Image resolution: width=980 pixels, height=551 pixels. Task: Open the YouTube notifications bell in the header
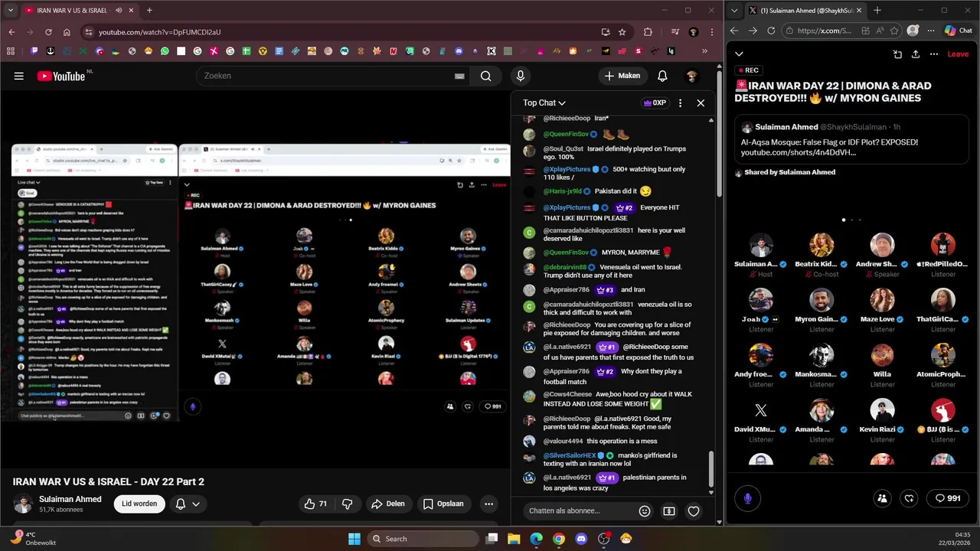point(662,76)
